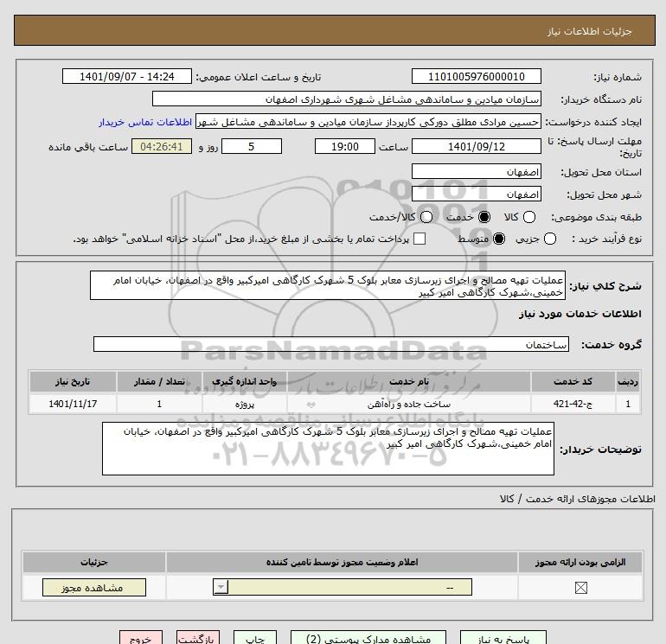Click the deadline date field 1401/09/12
This screenshot has height=644, width=666.
tap(476, 146)
